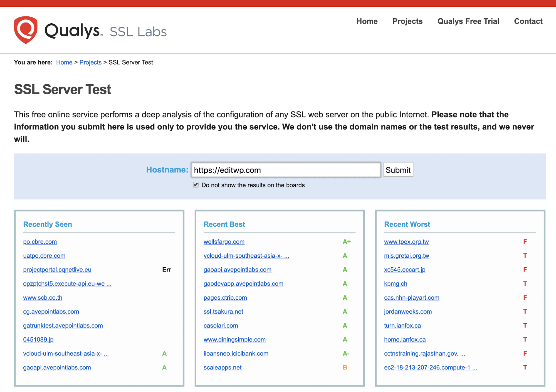Open the 0451089.jp result in Recently Seen
Image resolution: width=556 pixels, height=392 pixels.
click(38, 339)
